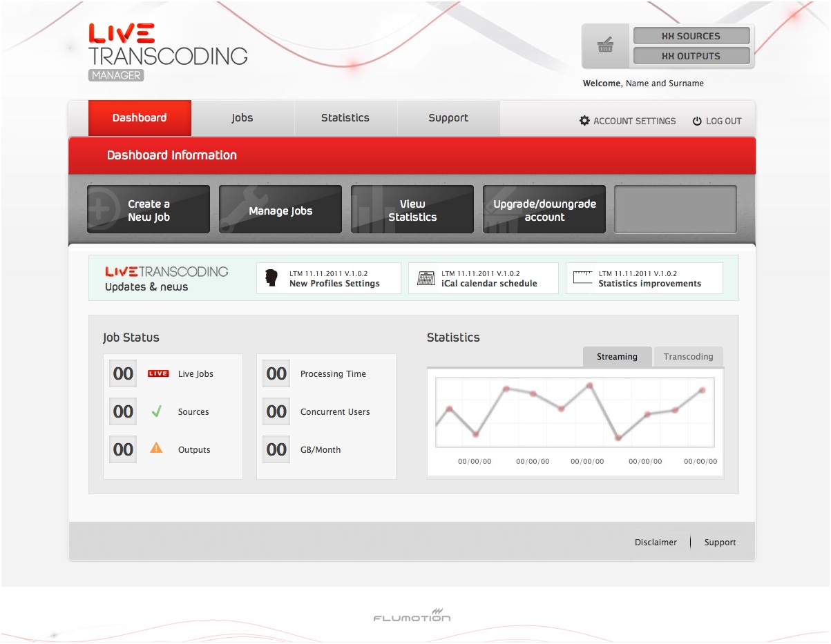Click the Concurrent Users 00 counter
This screenshot has height=644, width=831.
coord(276,411)
